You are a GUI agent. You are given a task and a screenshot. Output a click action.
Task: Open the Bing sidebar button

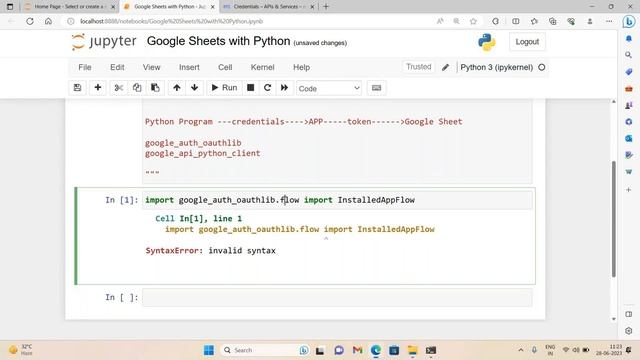[x=629, y=21]
